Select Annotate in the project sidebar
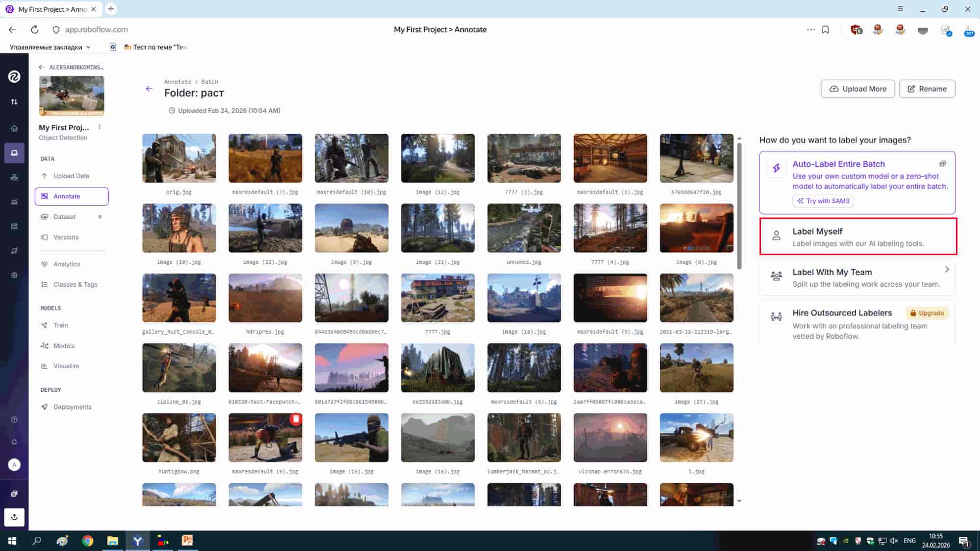 tap(72, 196)
